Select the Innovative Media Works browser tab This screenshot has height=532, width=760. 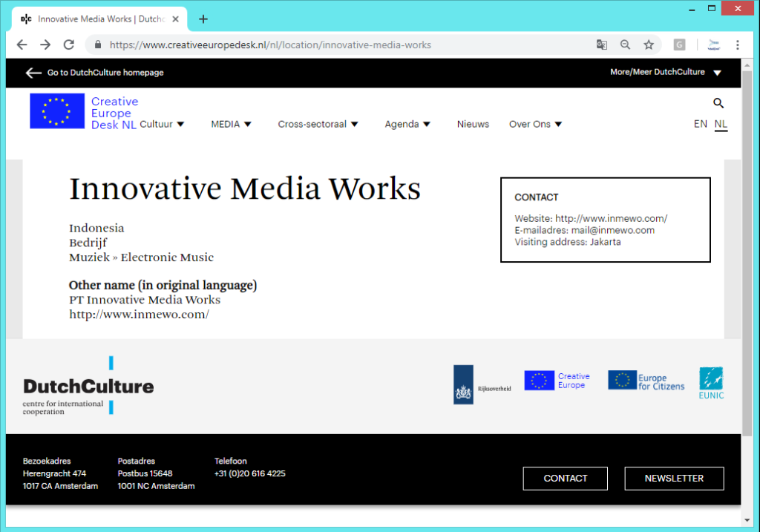pyautogui.click(x=99, y=19)
